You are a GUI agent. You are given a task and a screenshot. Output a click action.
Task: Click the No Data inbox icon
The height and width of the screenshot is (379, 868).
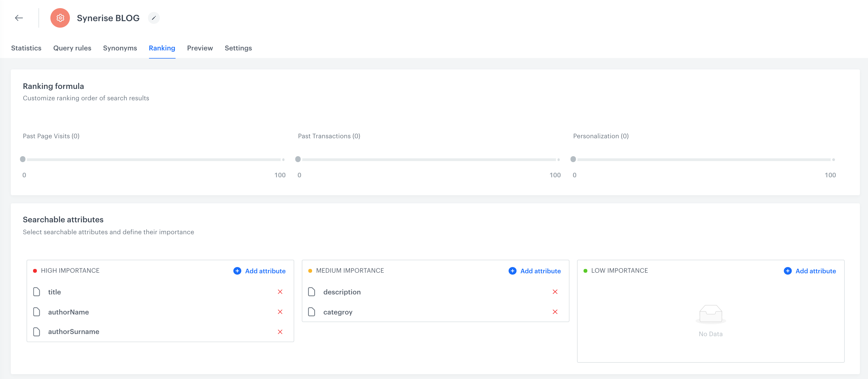[x=710, y=314]
